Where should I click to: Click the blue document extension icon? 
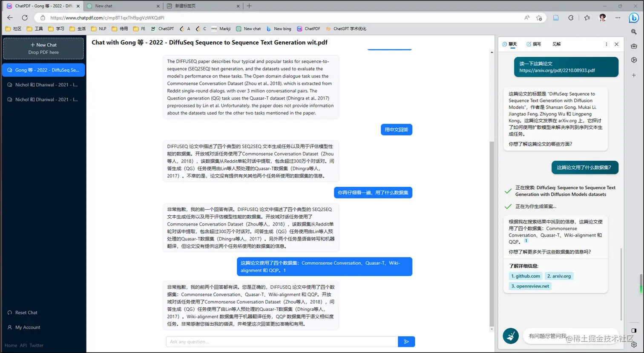[x=556, y=18]
